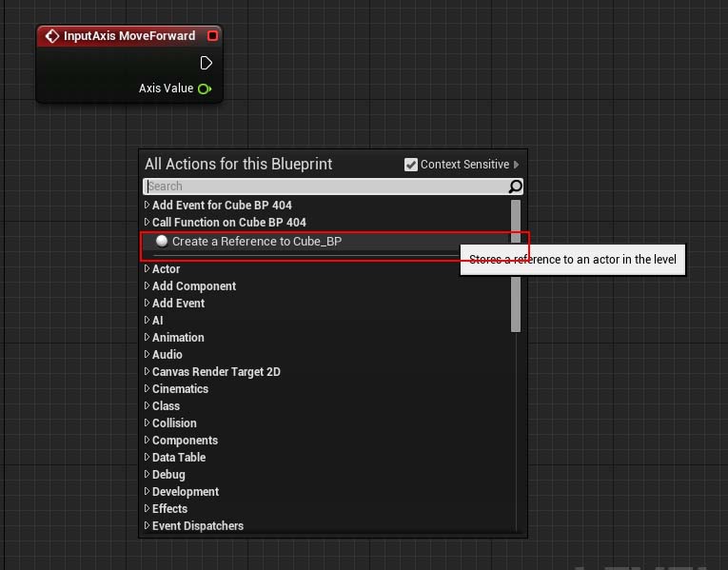
Task: Expand the Collision category
Action: (147, 423)
